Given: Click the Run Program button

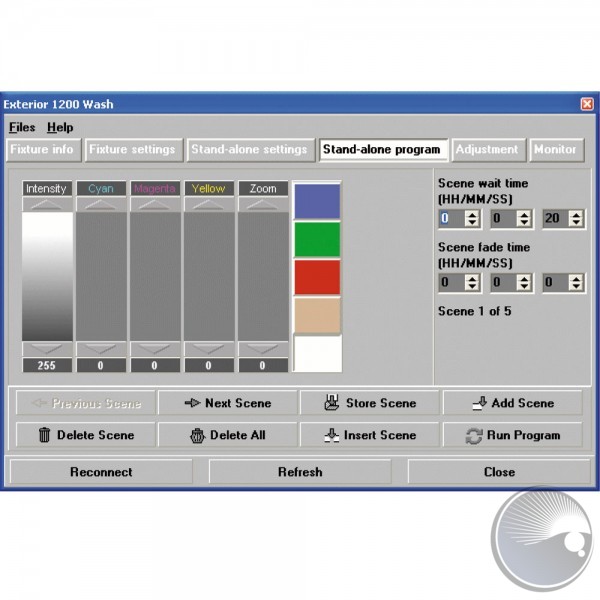Looking at the screenshot, I should tap(512, 435).
